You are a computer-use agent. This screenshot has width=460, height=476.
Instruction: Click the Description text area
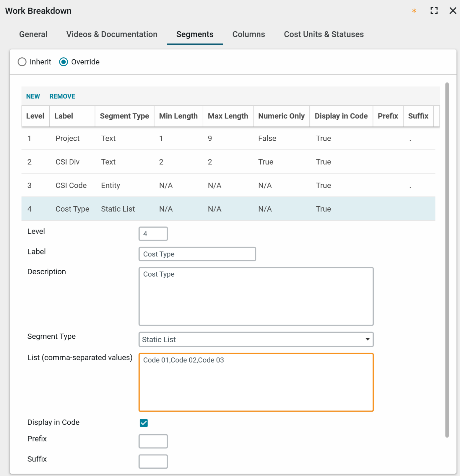click(x=256, y=296)
